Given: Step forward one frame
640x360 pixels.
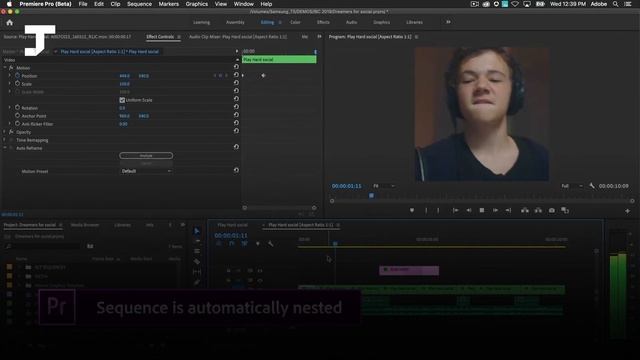Looking at the screenshot, I should point(495,210).
